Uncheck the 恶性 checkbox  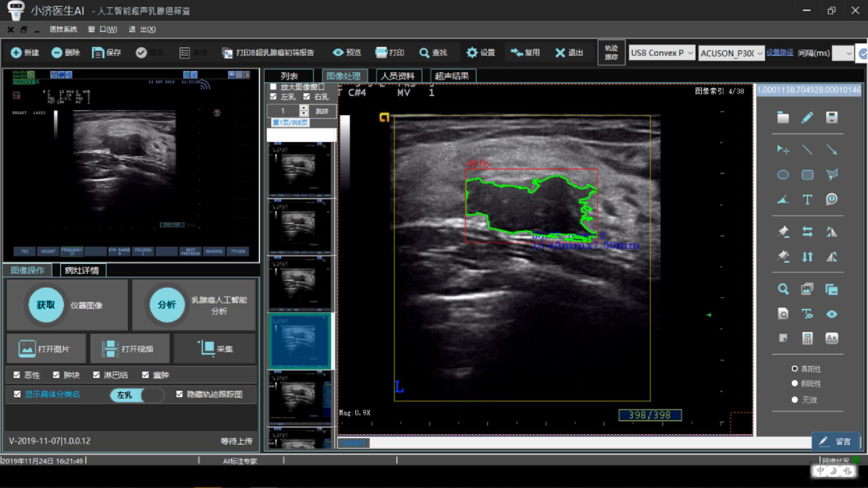[x=17, y=375]
